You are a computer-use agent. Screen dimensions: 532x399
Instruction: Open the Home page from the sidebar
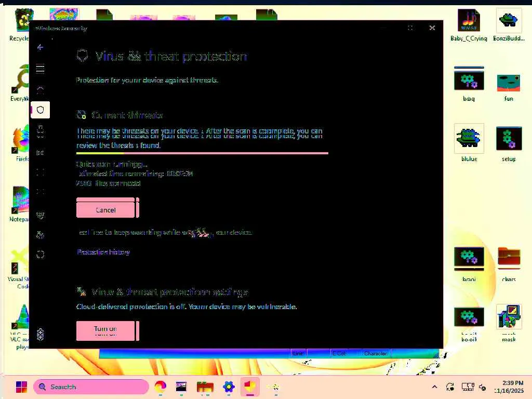tap(40, 90)
